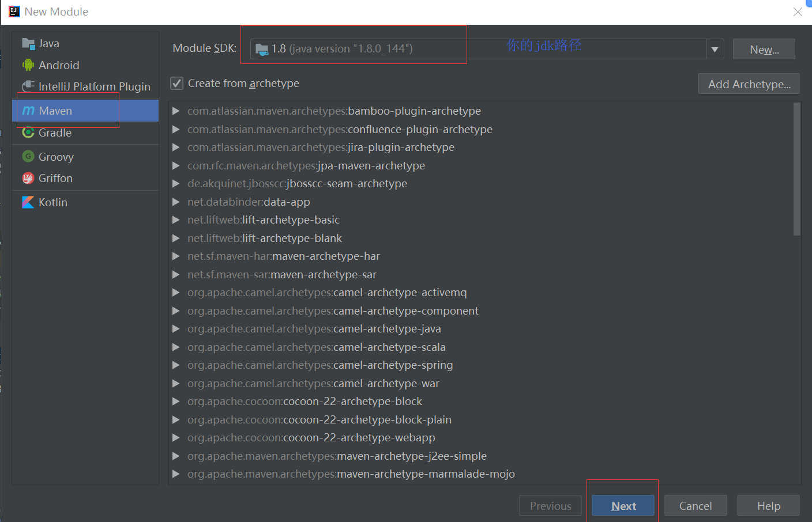Viewport: 812px width, 522px height.
Task: Click the archetype list vertical scrollbar
Action: (797, 169)
